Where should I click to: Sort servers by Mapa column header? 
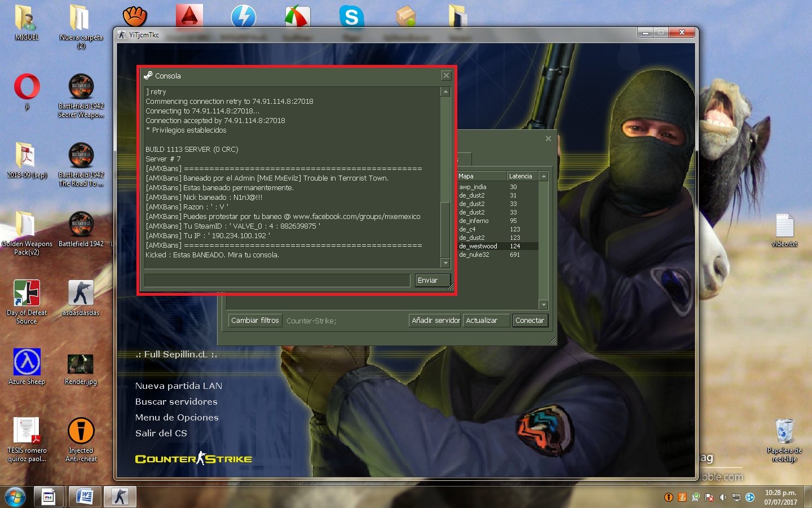point(481,176)
